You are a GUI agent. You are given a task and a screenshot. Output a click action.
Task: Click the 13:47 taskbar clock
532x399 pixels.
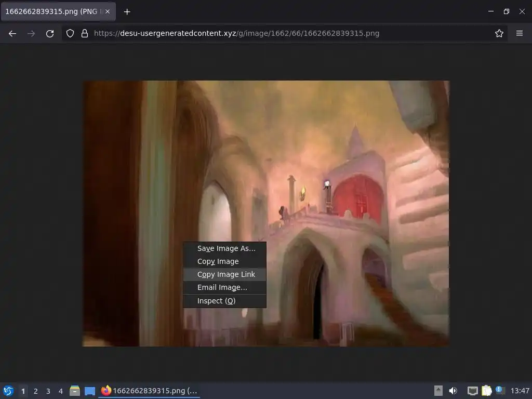tap(520, 391)
